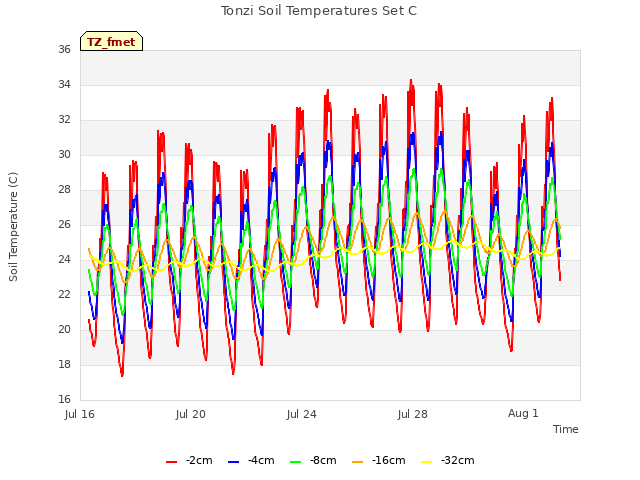Click the 28 y-axis tick label

(64, 189)
